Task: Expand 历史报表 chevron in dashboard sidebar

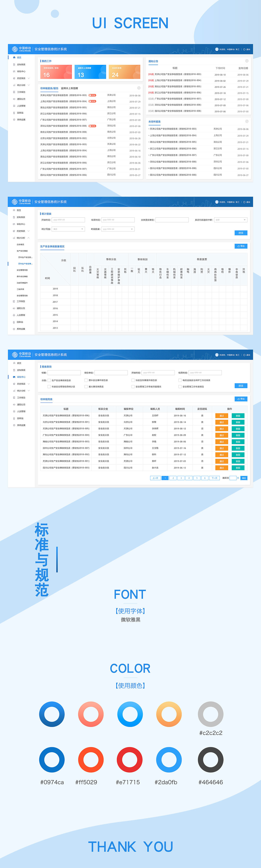Action: pos(29,78)
